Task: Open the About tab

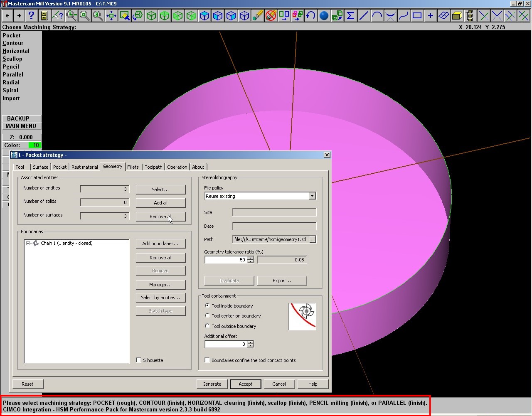Action: (198, 167)
